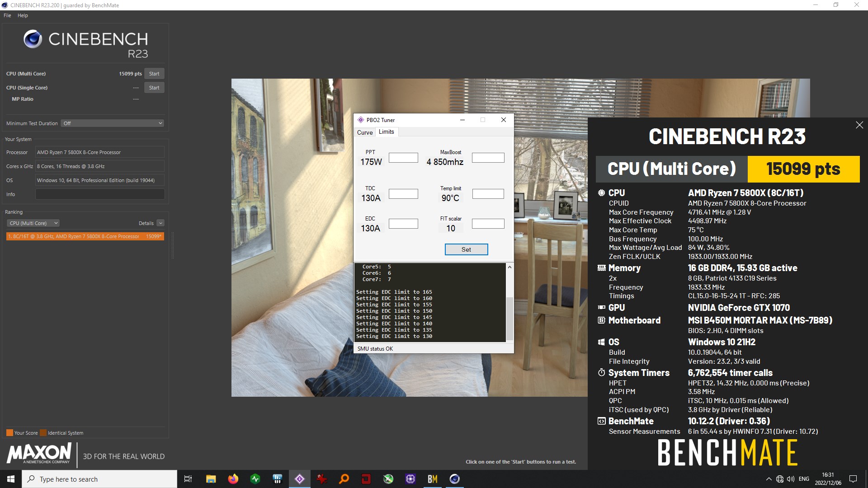Expand the ranking Details arrow
The width and height of the screenshot is (868, 488).
pyautogui.click(x=160, y=223)
